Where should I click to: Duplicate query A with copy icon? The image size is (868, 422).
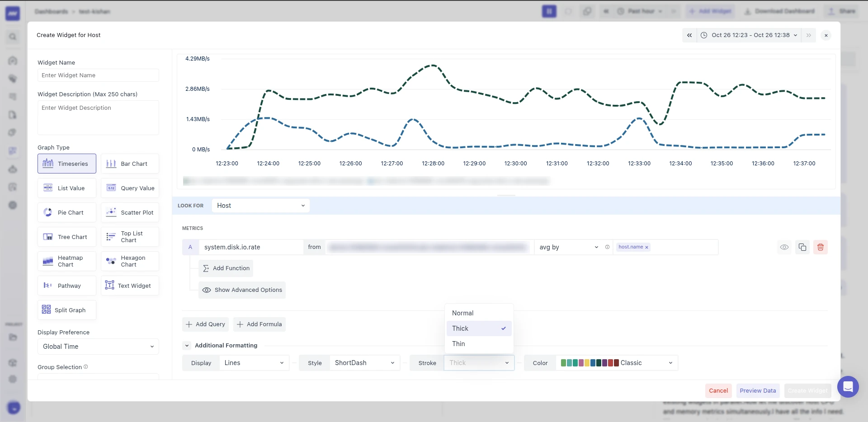[x=802, y=247]
